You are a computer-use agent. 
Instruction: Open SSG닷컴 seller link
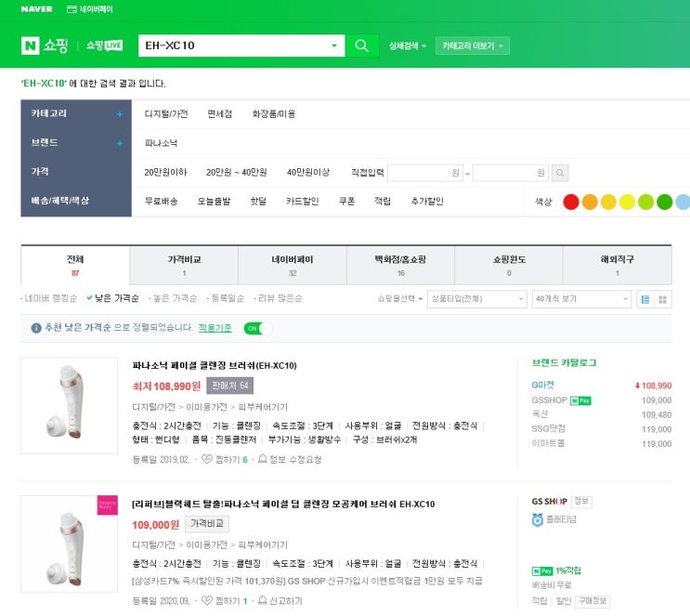coord(548,429)
